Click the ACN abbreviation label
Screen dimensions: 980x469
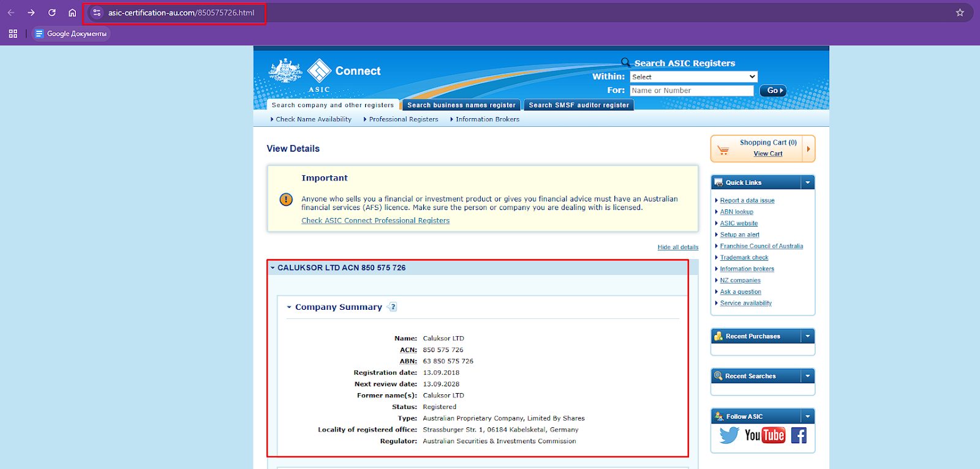[408, 350]
